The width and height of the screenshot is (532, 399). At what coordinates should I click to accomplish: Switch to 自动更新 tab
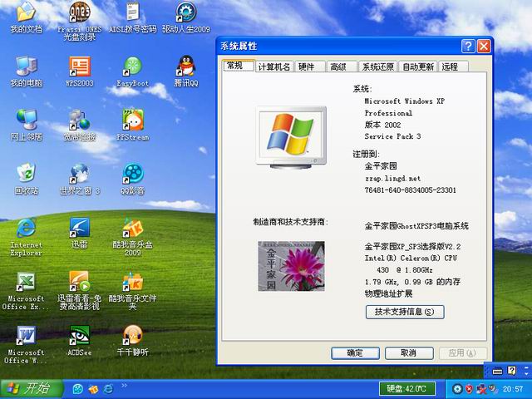click(418, 66)
